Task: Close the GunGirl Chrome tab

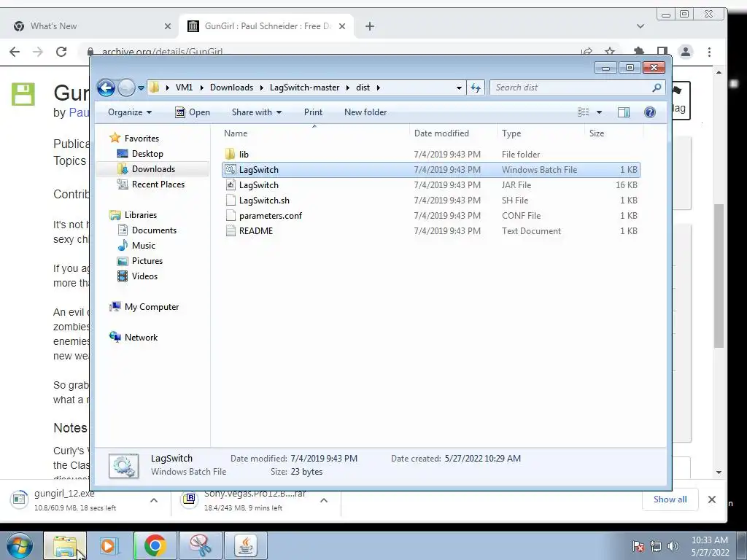Action: pyautogui.click(x=342, y=26)
